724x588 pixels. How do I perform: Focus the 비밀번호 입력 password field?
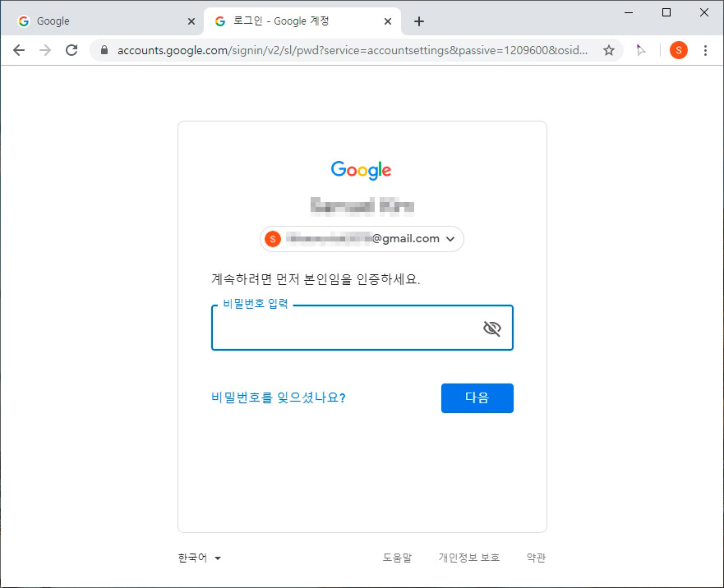362,328
